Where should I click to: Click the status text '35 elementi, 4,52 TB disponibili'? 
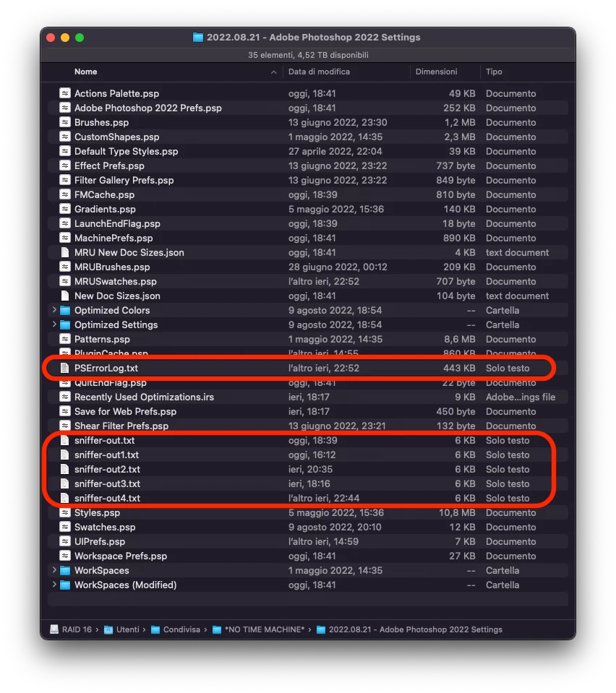click(308, 55)
